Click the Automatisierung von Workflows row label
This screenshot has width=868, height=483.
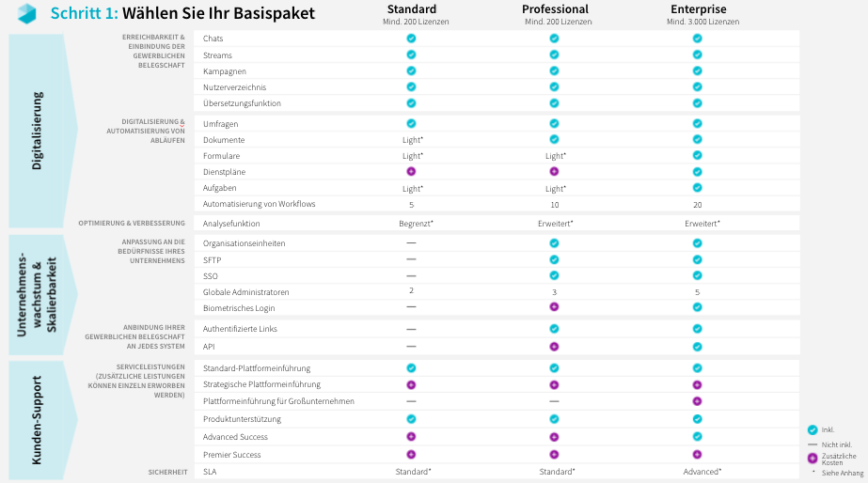[x=259, y=204]
